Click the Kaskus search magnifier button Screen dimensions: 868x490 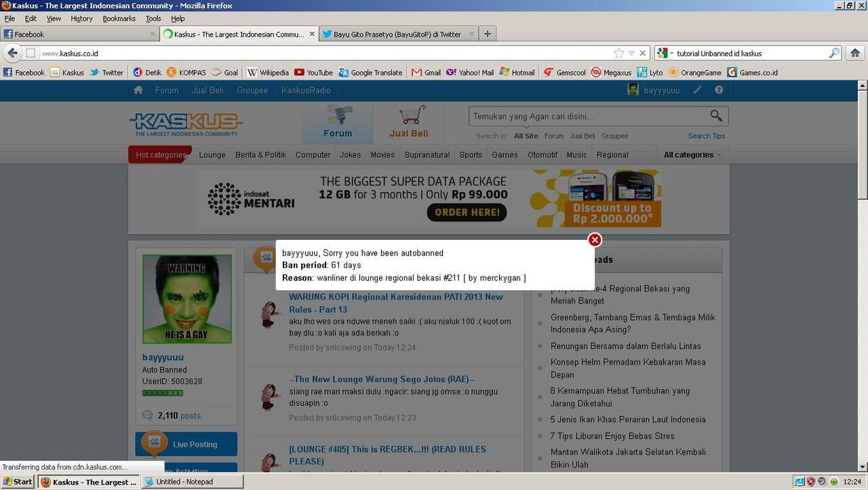[x=716, y=116]
